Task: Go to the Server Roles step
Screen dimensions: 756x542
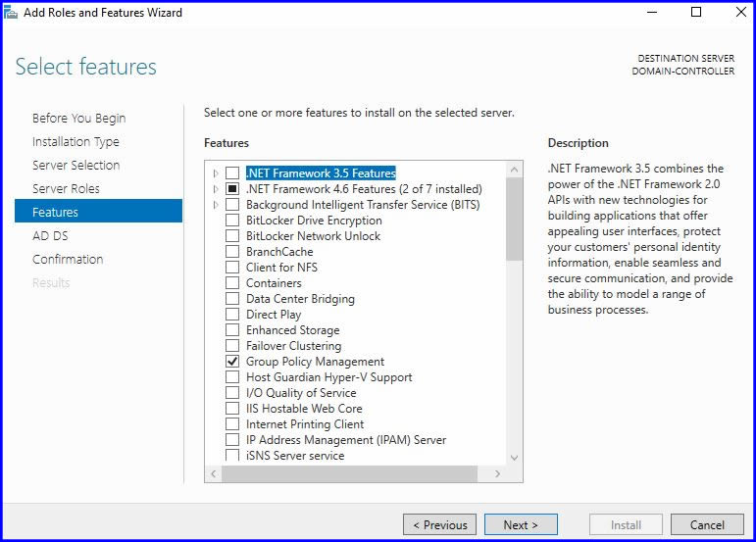Action: (x=66, y=188)
